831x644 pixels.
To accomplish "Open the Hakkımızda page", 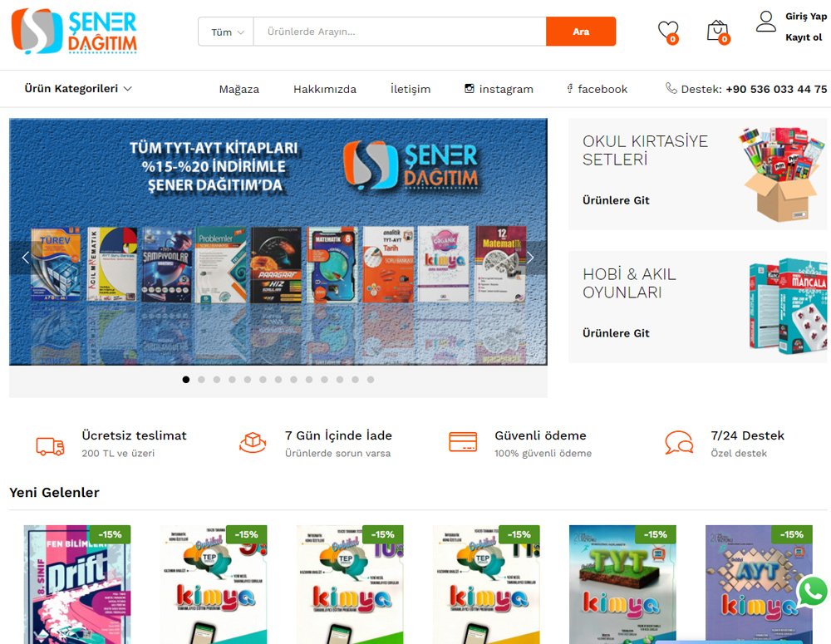I will coord(325,89).
